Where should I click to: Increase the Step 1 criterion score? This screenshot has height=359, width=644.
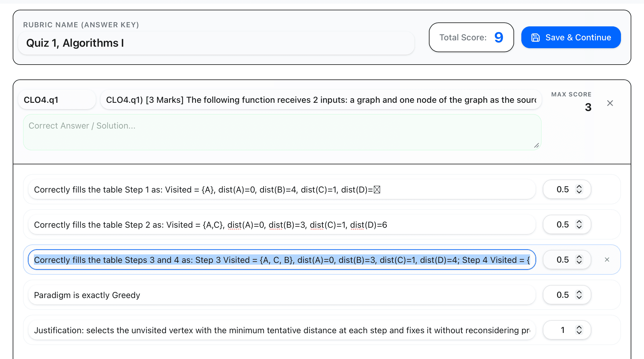[579, 187]
